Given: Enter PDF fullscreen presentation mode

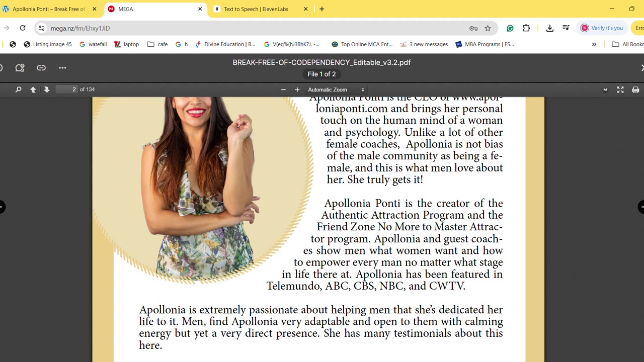Looking at the screenshot, I should click(620, 89).
